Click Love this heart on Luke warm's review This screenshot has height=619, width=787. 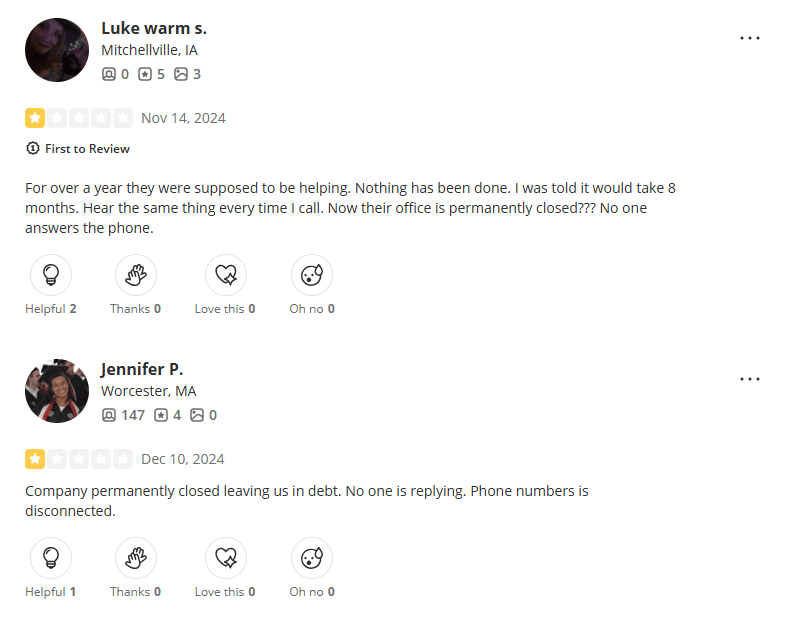pos(225,274)
